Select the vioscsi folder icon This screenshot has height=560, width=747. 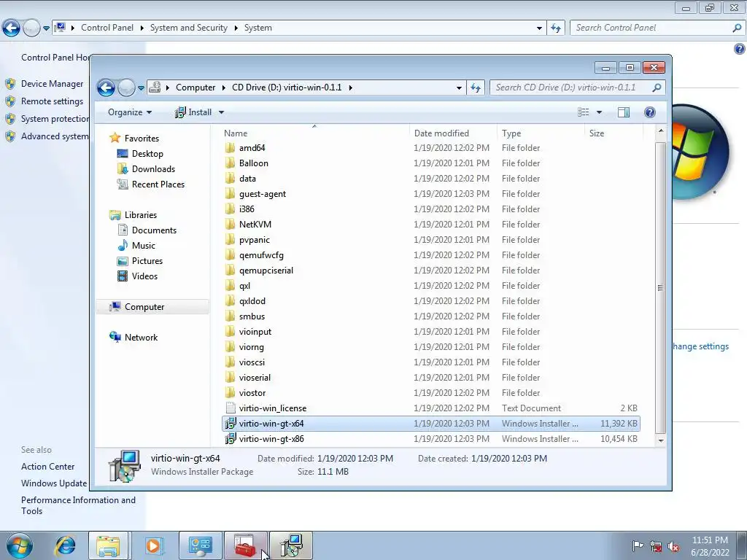tap(230, 362)
